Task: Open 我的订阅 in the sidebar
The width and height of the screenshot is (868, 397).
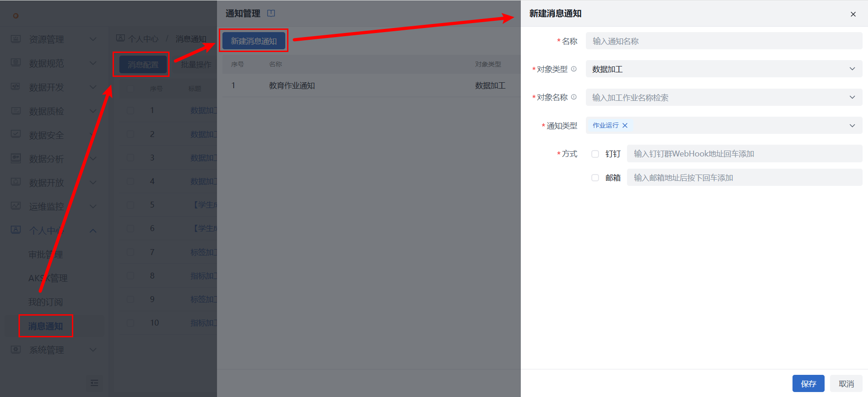Action: click(46, 302)
